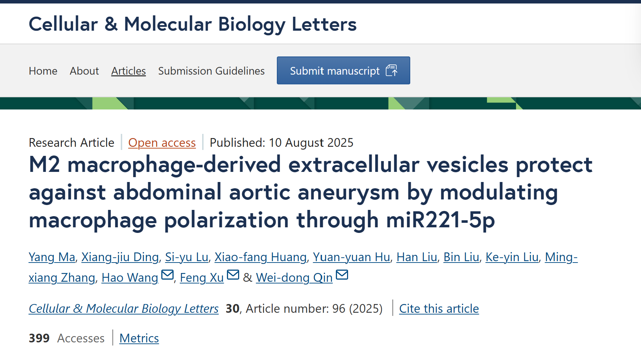This screenshot has width=641, height=364.
Task: Open the Cite this article link
Action: tap(439, 309)
